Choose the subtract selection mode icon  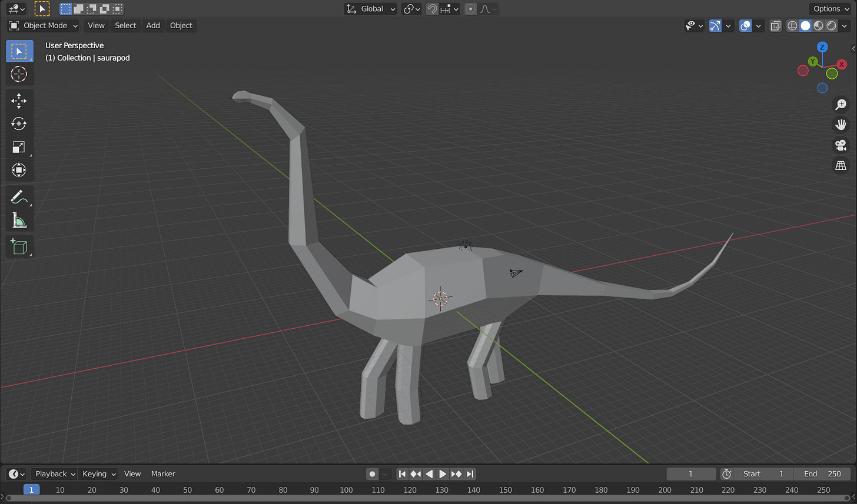91,9
